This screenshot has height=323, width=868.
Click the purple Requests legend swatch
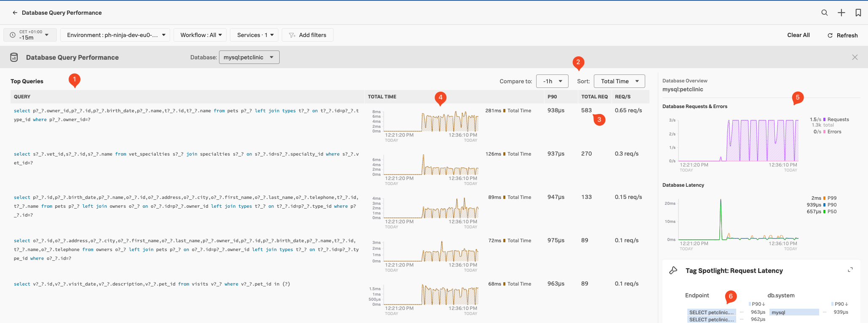point(824,119)
